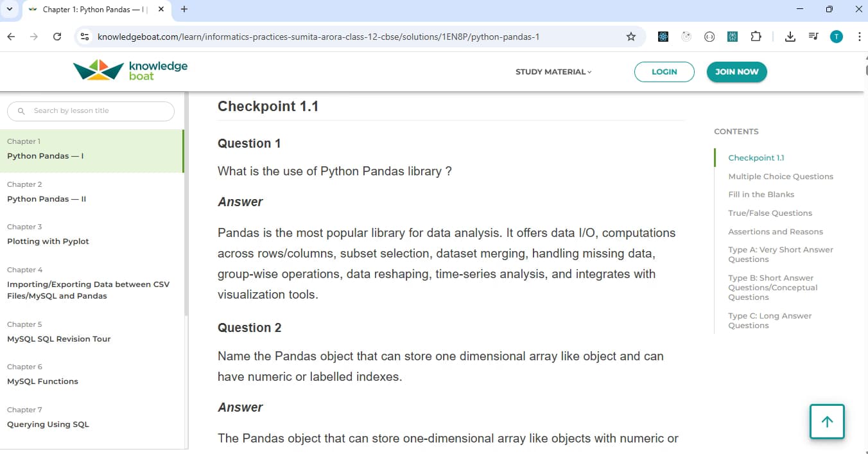Reload the current page
868x454 pixels.
tap(57, 37)
